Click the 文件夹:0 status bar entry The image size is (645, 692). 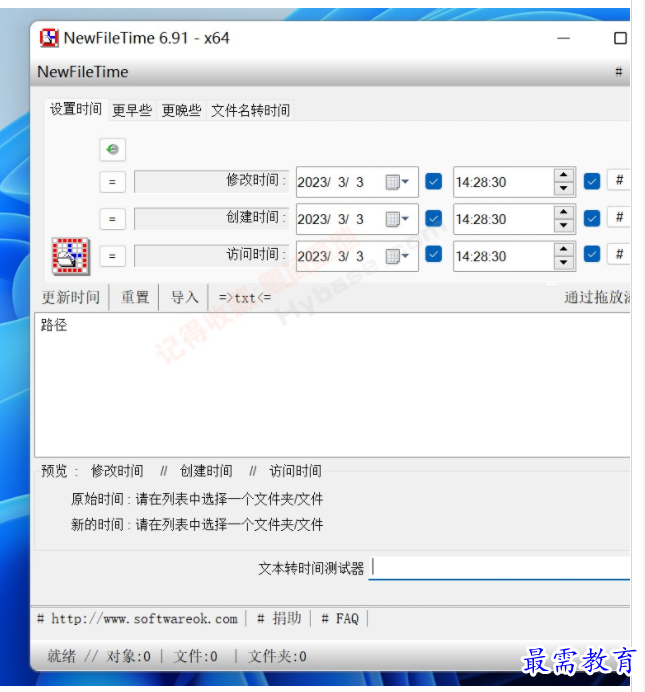tap(277, 656)
